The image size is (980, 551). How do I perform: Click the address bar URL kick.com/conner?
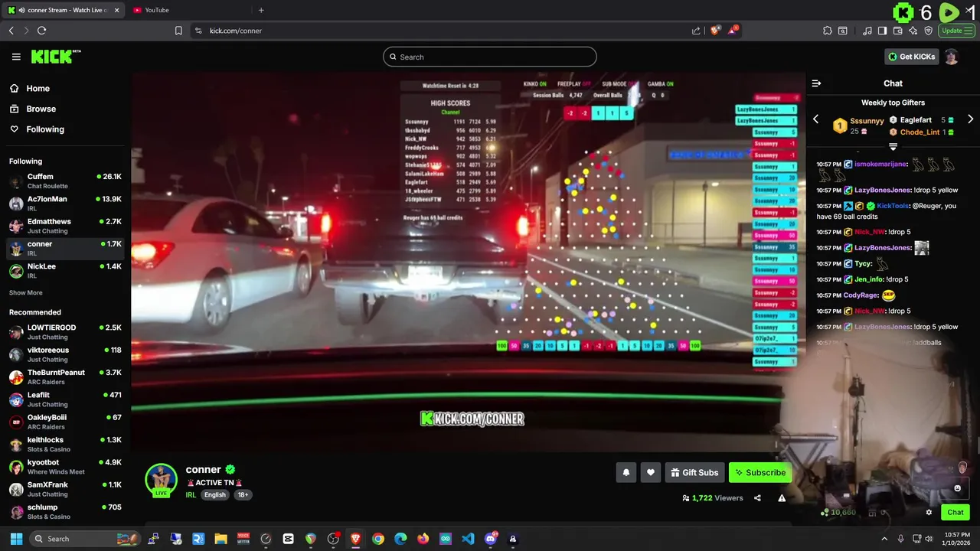point(236,31)
